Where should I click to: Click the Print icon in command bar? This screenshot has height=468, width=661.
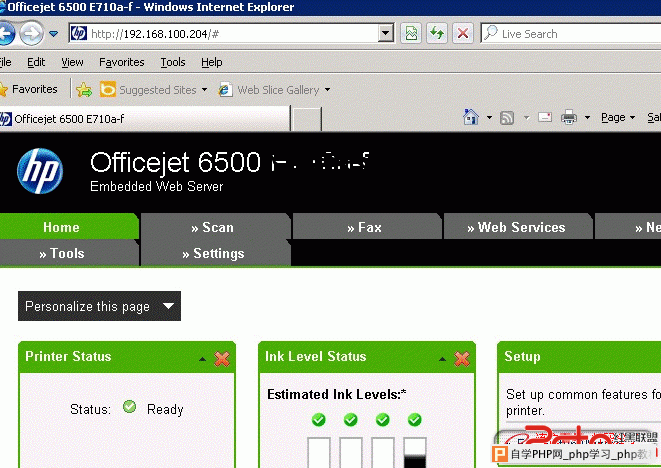click(x=569, y=117)
